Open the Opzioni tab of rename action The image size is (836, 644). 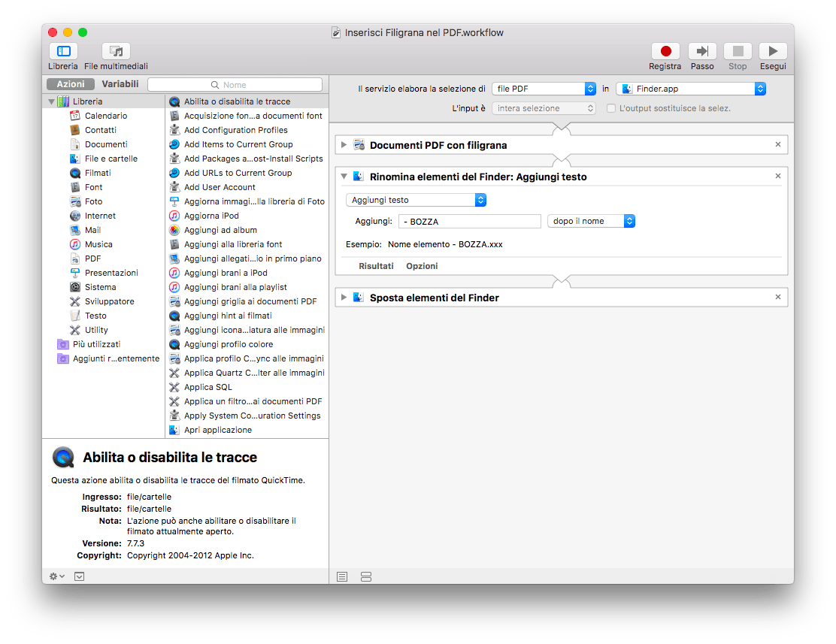422,266
